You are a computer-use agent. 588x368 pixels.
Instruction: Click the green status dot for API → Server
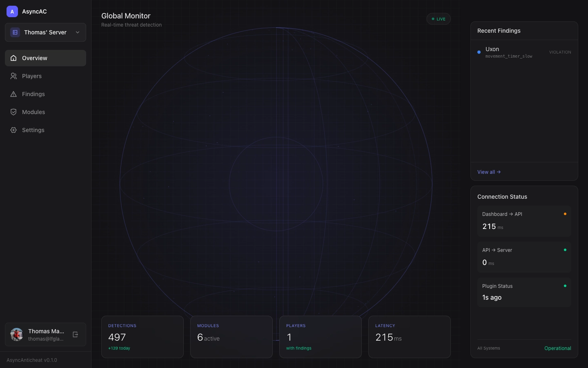click(565, 250)
